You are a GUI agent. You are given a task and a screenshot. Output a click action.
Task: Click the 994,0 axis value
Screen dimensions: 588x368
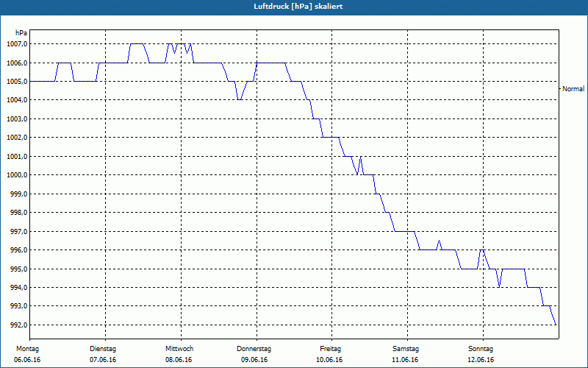pyautogui.click(x=18, y=288)
